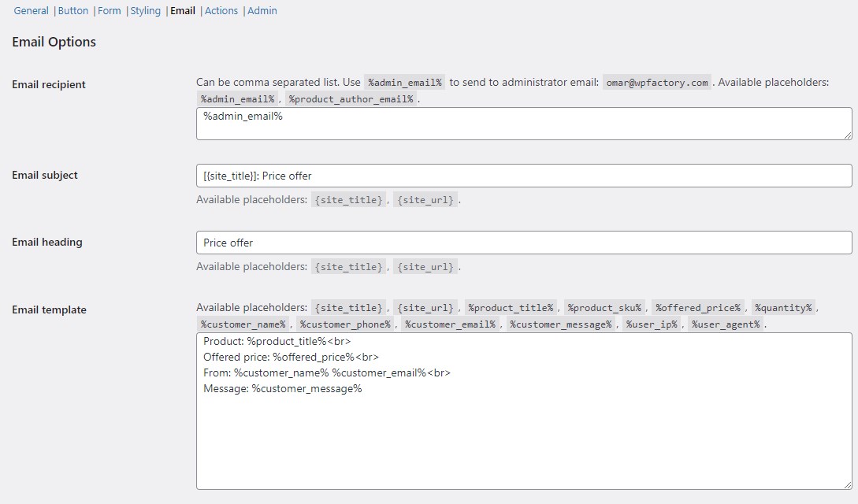
Task: Click the Email subject input field
Action: tap(523, 176)
